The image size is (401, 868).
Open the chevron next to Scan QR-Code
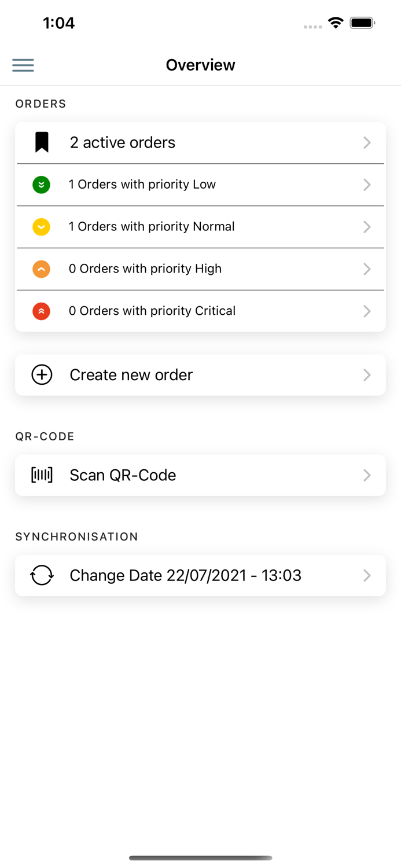click(x=367, y=475)
